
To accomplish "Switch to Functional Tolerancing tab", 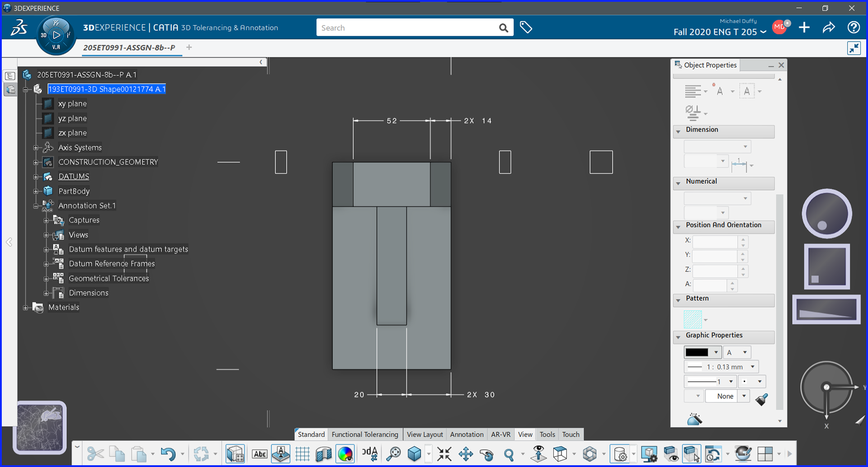I will pos(365,434).
